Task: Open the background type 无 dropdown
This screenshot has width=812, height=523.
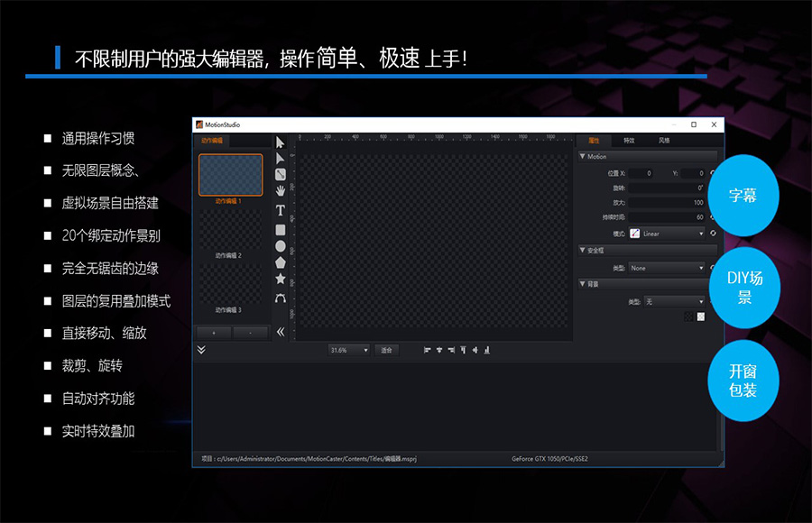Action: click(674, 302)
